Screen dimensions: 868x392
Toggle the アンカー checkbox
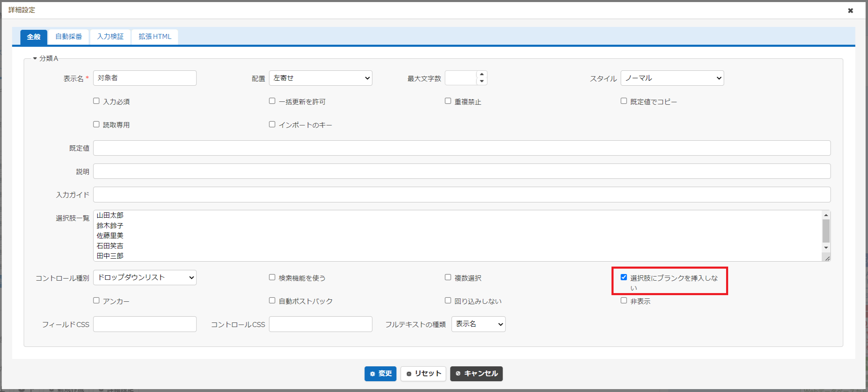[96, 301]
